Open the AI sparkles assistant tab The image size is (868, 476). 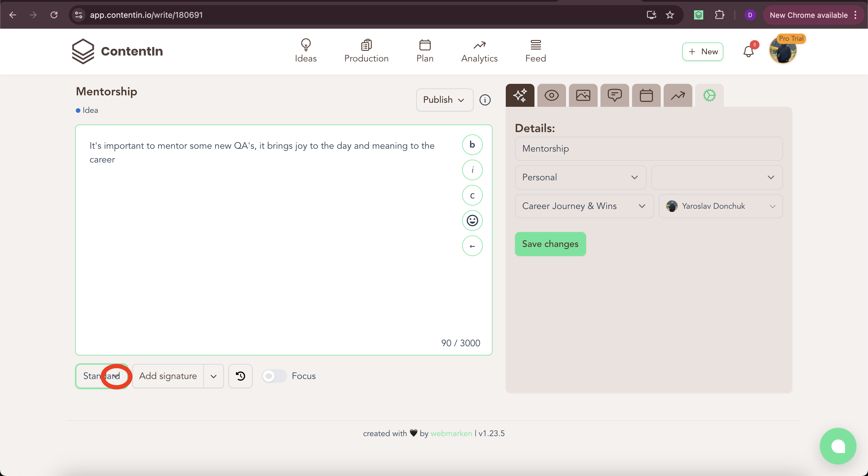tap(520, 95)
